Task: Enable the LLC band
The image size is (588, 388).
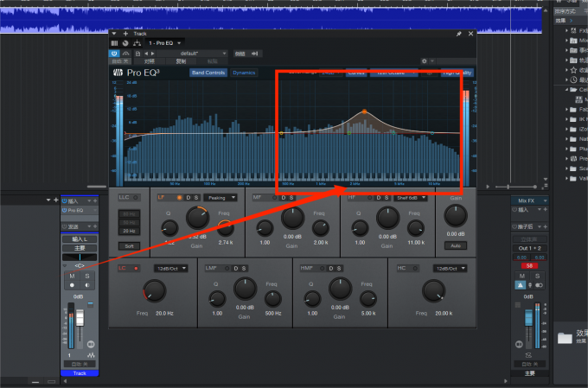Action: click(136, 198)
